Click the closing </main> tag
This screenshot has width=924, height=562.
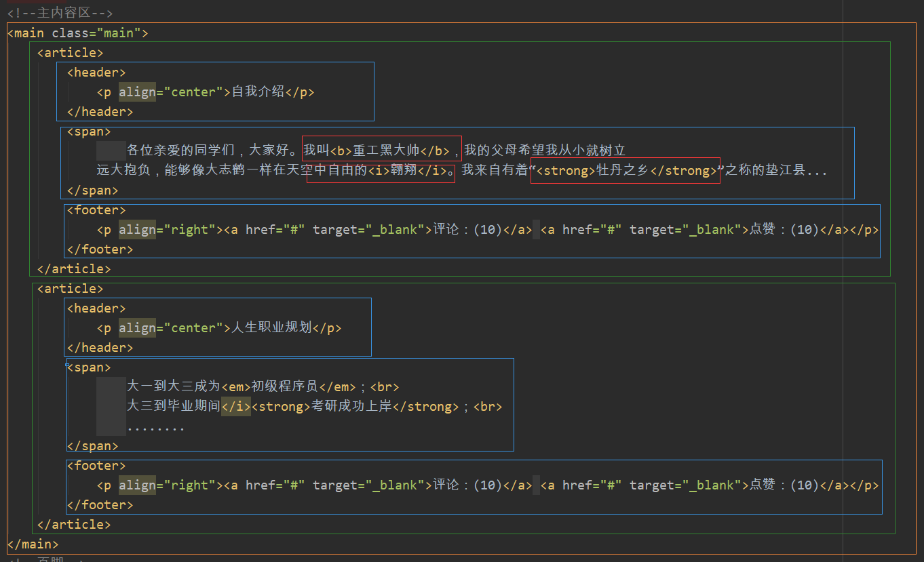(33, 543)
